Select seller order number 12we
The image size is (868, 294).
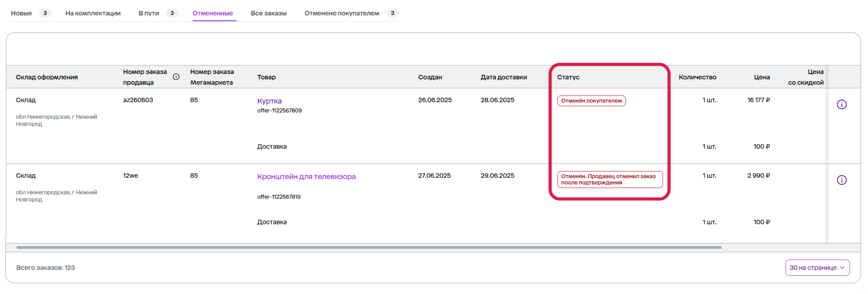(130, 175)
